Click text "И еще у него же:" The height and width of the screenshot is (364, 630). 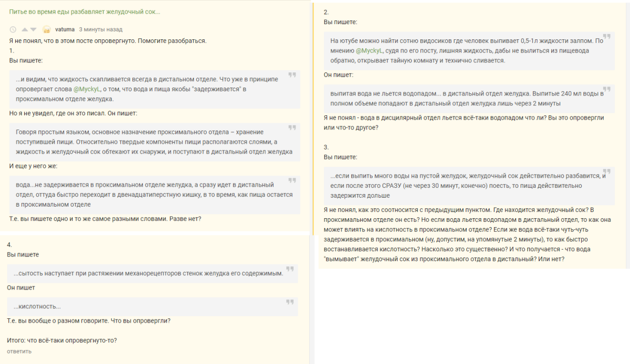click(x=33, y=166)
